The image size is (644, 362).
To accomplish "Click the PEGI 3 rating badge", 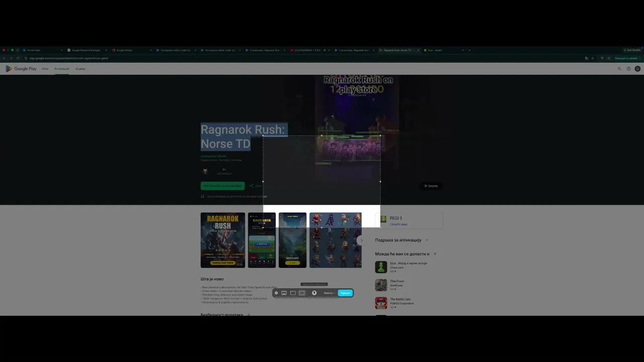I will [x=383, y=219].
